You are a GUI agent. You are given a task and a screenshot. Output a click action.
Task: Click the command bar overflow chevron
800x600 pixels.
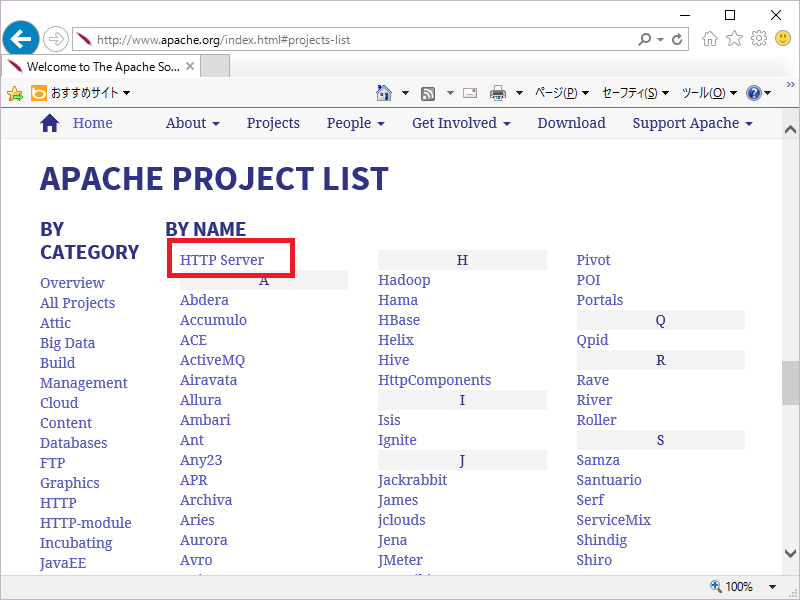pyautogui.click(x=790, y=84)
